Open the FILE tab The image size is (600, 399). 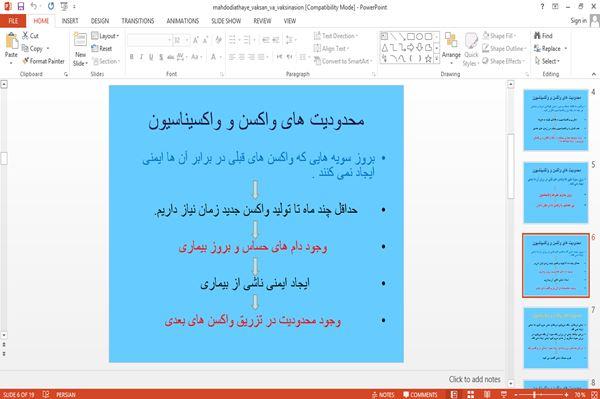point(13,21)
